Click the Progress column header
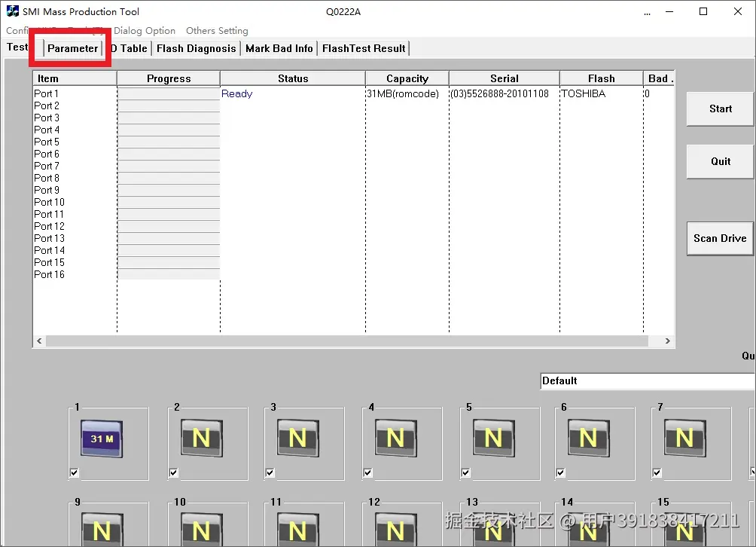756x547 pixels. (169, 78)
